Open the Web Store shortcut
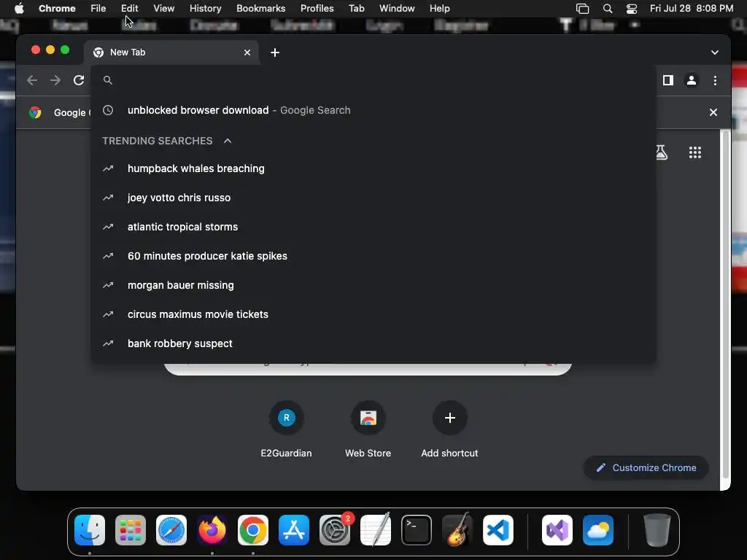Image resolution: width=747 pixels, height=560 pixels. tap(368, 429)
